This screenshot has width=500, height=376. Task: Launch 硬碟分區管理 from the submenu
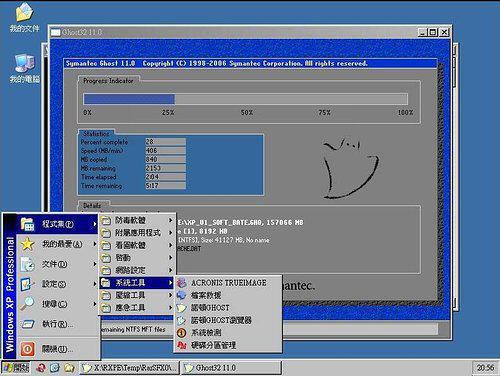[228, 345]
